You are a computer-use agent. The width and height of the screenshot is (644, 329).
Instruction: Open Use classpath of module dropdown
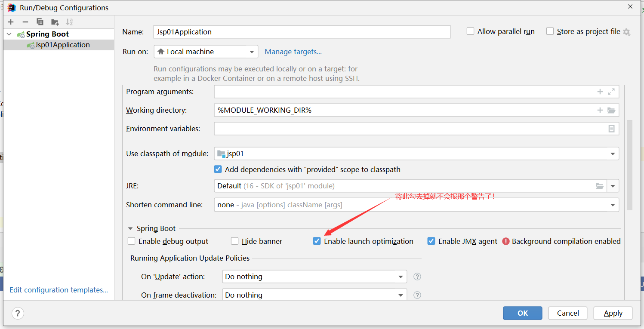pyautogui.click(x=416, y=154)
